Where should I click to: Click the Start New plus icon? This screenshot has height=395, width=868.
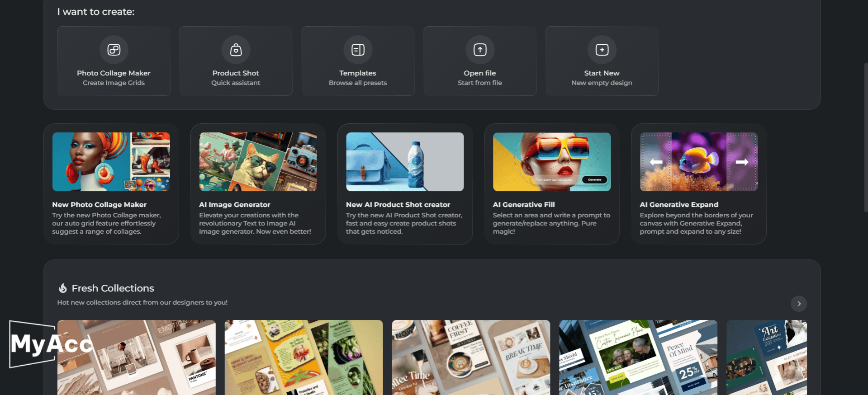coord(602,50)
